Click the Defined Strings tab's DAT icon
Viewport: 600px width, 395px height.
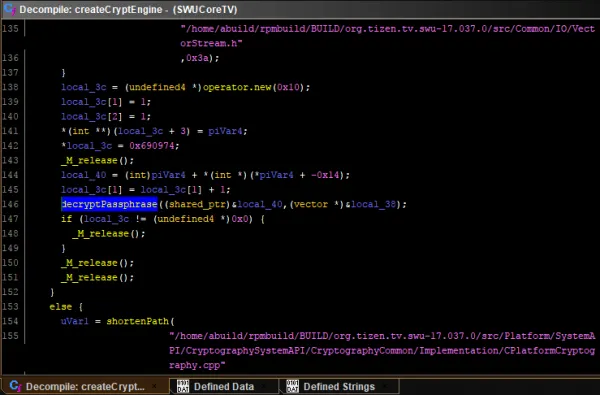[x=292, y=386]
